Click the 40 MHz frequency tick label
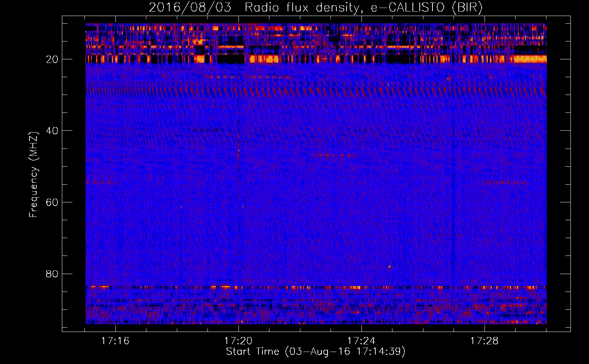The width and height of the screenshot is (589, 364). click(52, 131)
